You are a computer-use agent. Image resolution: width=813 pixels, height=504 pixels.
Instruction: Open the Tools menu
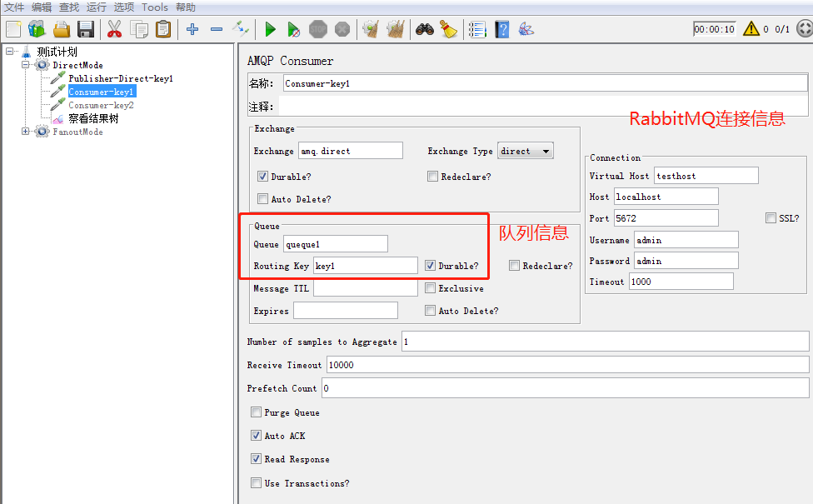[154, 7]
